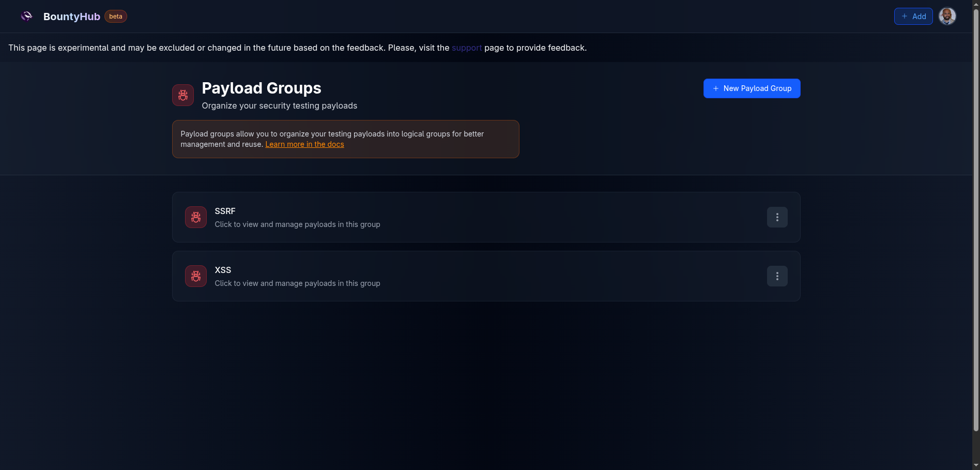Open your profile avatar in the header
Viewport: 980px width, 470px height.
click(x=947, y=16)
